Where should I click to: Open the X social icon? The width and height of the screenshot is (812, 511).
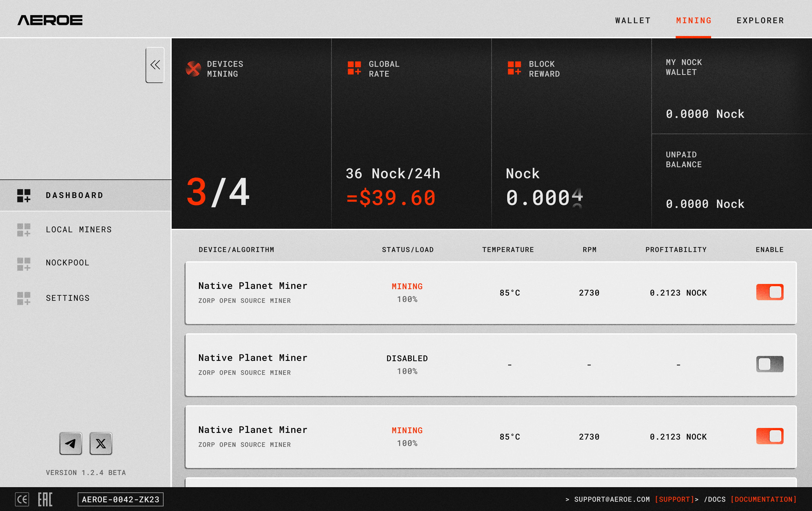coord(101,443)
